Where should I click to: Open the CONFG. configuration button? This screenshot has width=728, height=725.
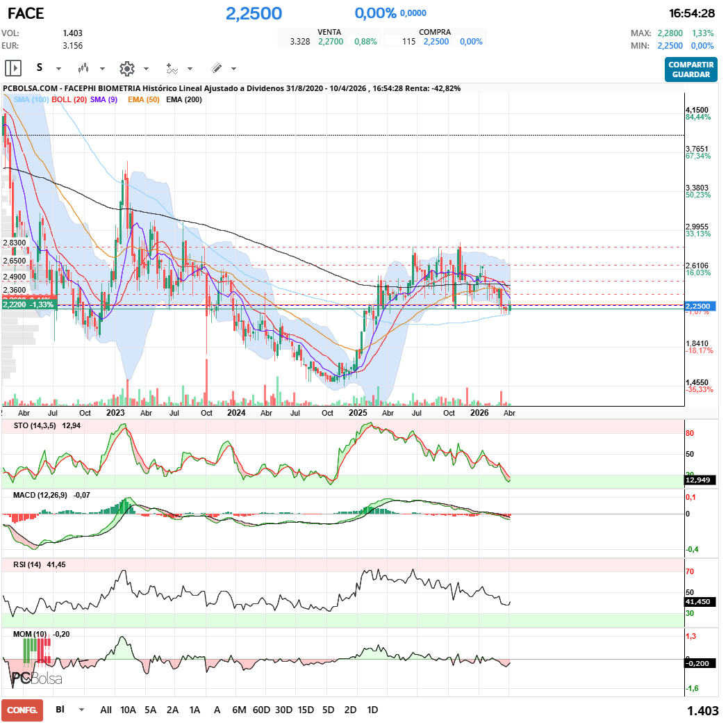(x=22, y=710)
